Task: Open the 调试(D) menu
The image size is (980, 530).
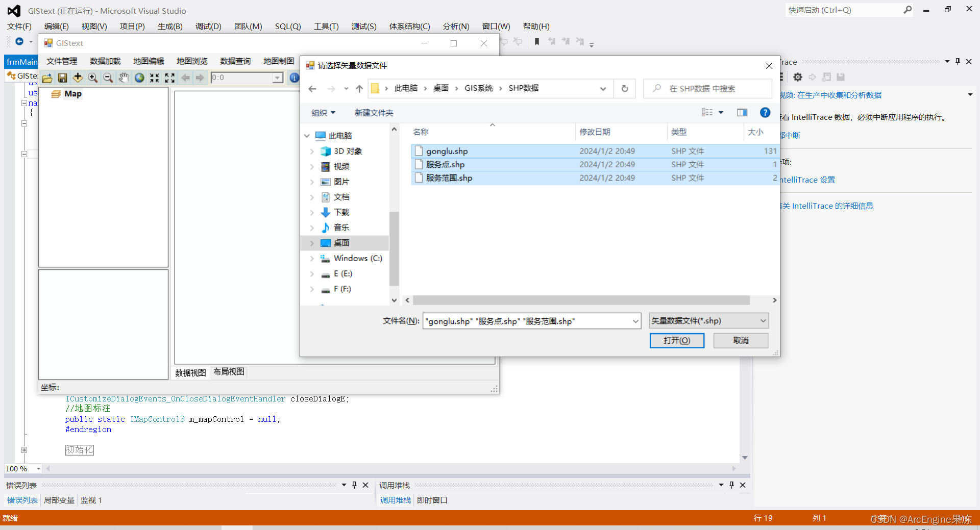Action: (208, 26)
